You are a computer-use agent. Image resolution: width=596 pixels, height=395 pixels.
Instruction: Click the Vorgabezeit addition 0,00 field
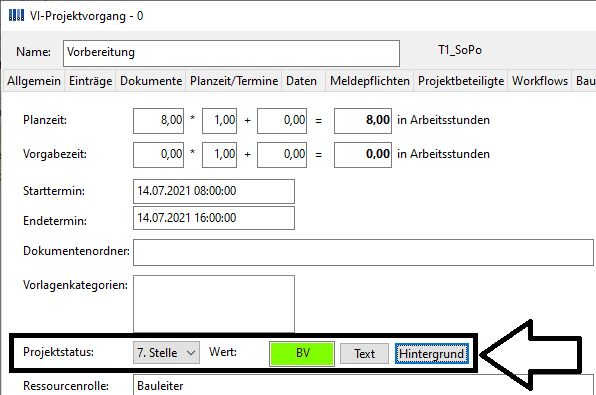(282, 155)
